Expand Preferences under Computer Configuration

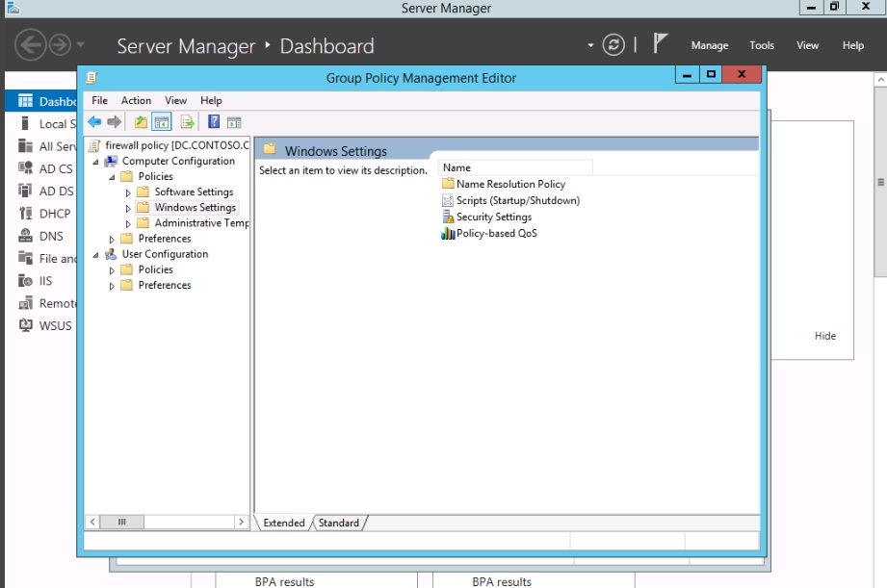[x=112, y=240]
